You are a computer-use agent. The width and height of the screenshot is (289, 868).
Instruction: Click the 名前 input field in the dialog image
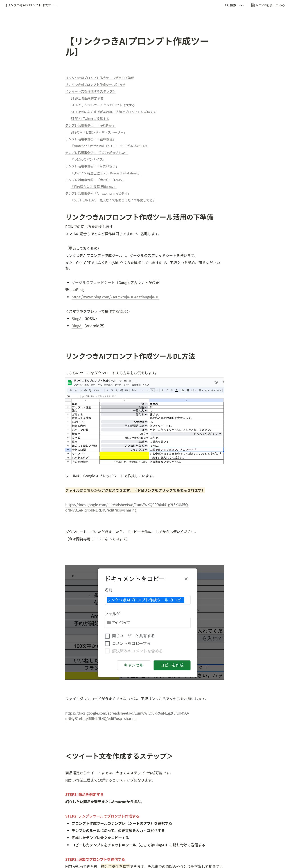tap(147, 600)
